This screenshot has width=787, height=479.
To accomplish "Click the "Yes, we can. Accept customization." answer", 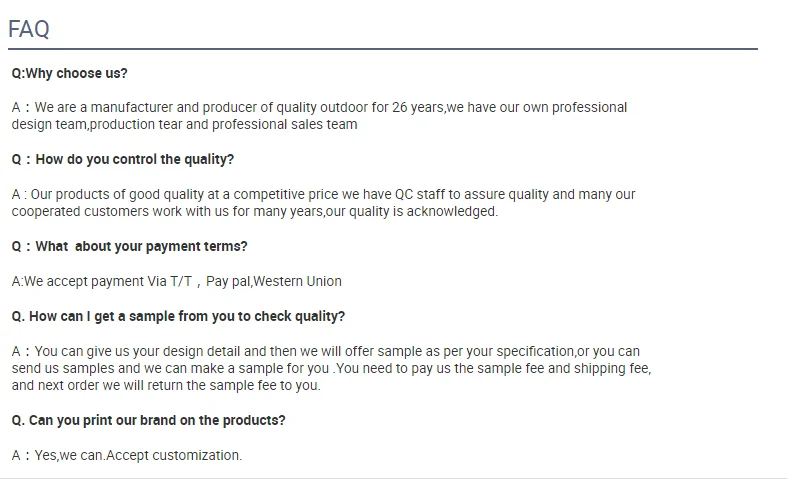I will (127, 455).
